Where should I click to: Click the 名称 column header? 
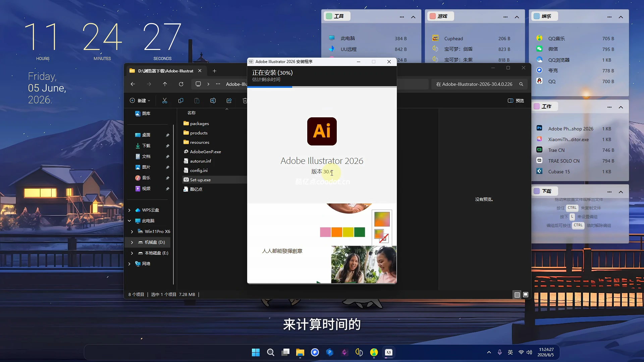[192, 113]
